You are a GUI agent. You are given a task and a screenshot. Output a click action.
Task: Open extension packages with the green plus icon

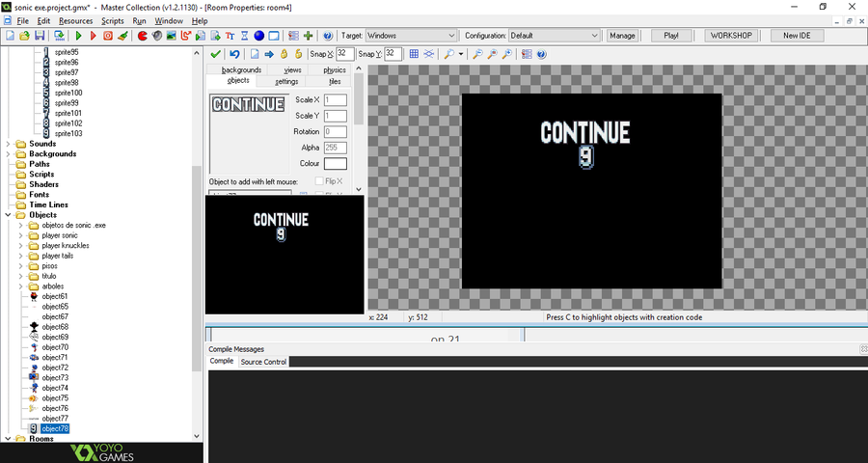309,36
